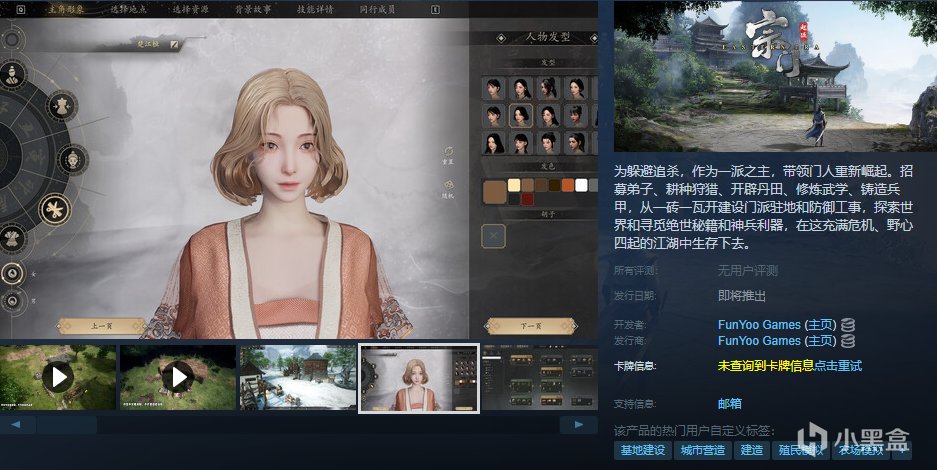Pick the black hair color swatch
937x470 pixels.
514,199
